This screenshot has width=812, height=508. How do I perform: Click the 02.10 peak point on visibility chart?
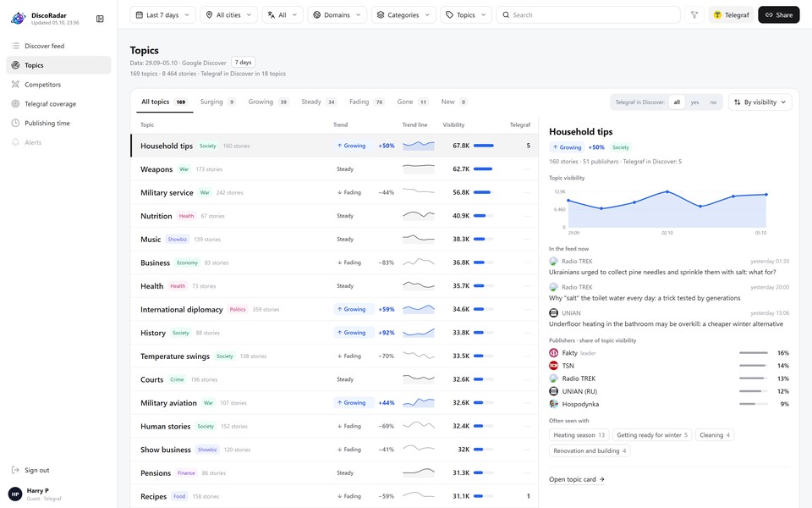[x=667, y=192]
